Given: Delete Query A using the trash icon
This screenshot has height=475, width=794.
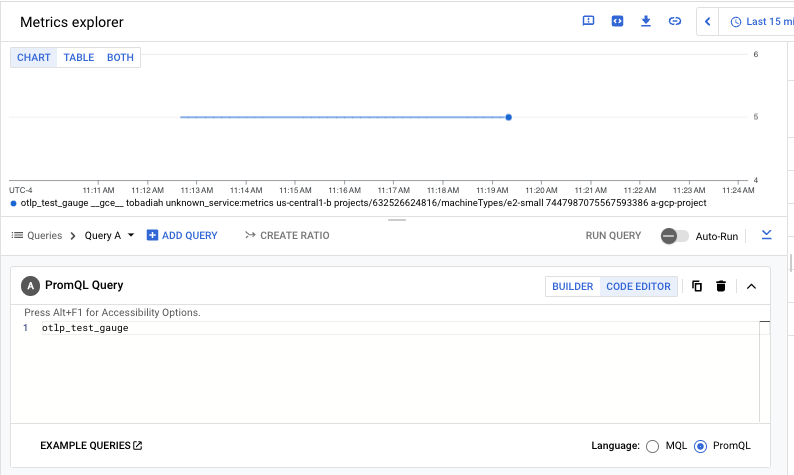Looking at the screenshot, I should point(721,286).
